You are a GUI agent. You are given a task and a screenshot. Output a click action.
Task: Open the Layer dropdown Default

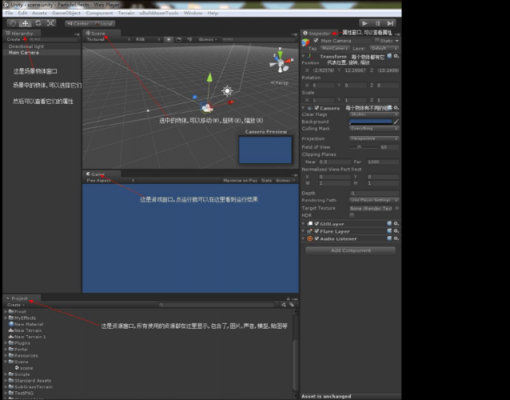[x=384, y=48]
